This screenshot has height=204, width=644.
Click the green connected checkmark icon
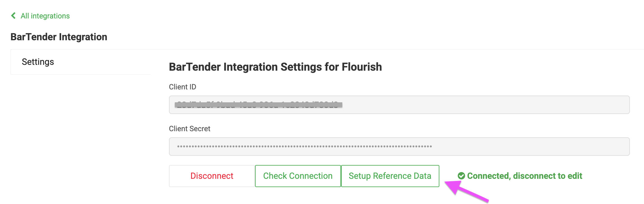click(x=461, y=176)
